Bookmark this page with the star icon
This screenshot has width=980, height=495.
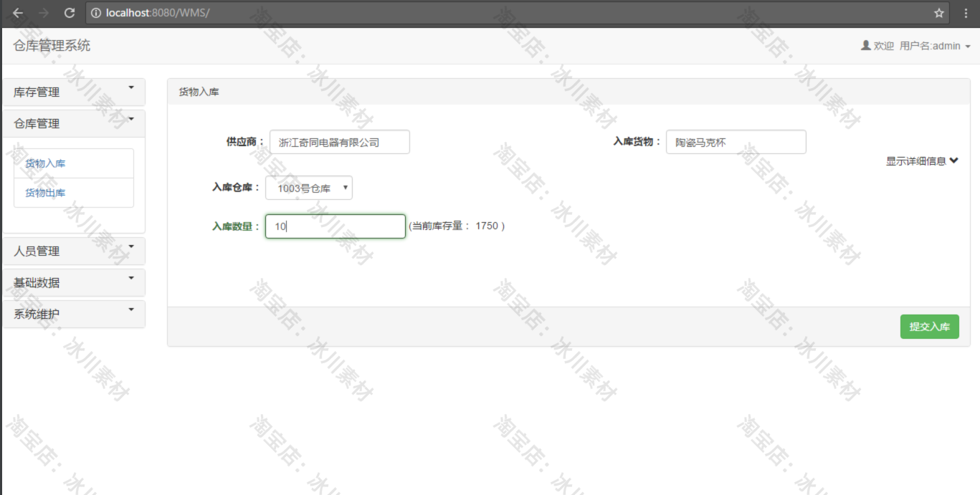pos(939,13)
